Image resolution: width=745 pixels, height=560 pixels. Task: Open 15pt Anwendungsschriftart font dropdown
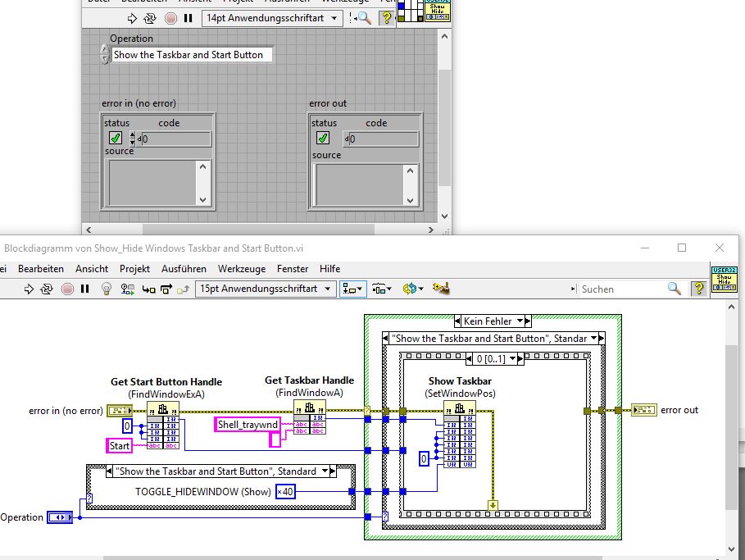[x=266, y=289]
